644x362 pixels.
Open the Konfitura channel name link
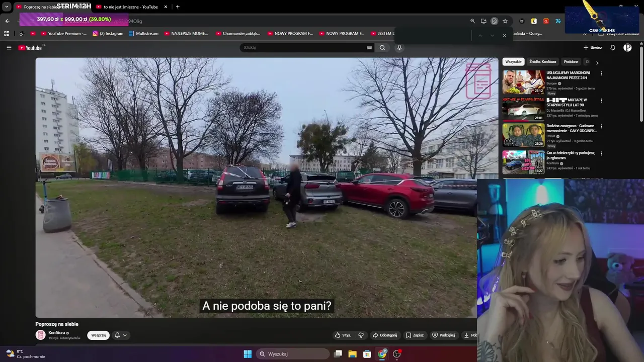(x=57, y=333)
